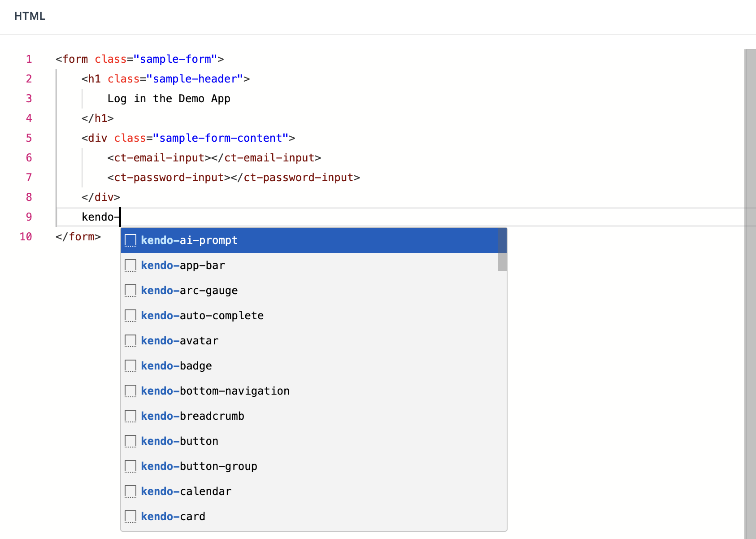Select the highlighted kendo-ai-prompt entry

tap(189, 240)
